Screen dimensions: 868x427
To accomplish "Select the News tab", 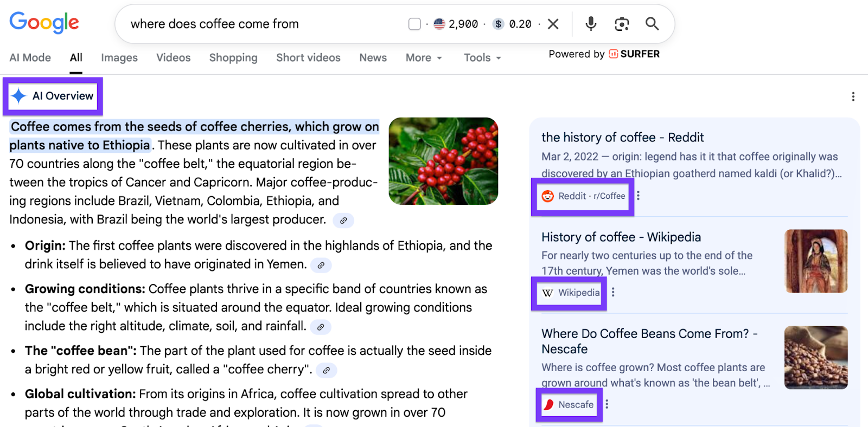I will [373, 57].
